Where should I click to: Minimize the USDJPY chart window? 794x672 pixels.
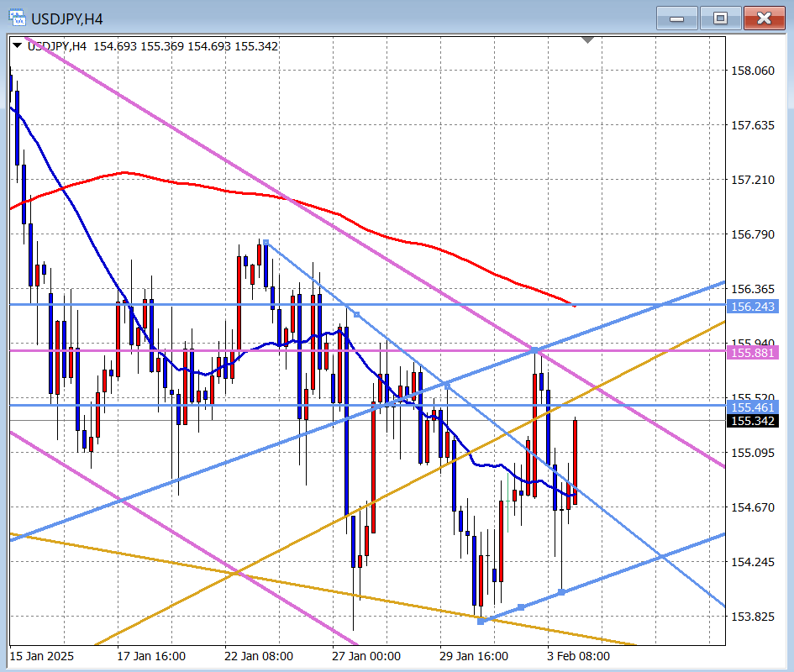tap(676, 18)
